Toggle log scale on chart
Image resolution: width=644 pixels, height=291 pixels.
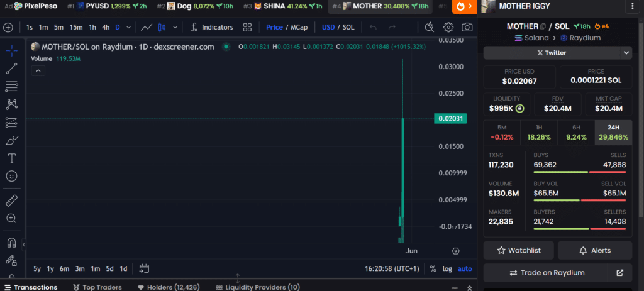pyautogui.click(x=447, y=269)
